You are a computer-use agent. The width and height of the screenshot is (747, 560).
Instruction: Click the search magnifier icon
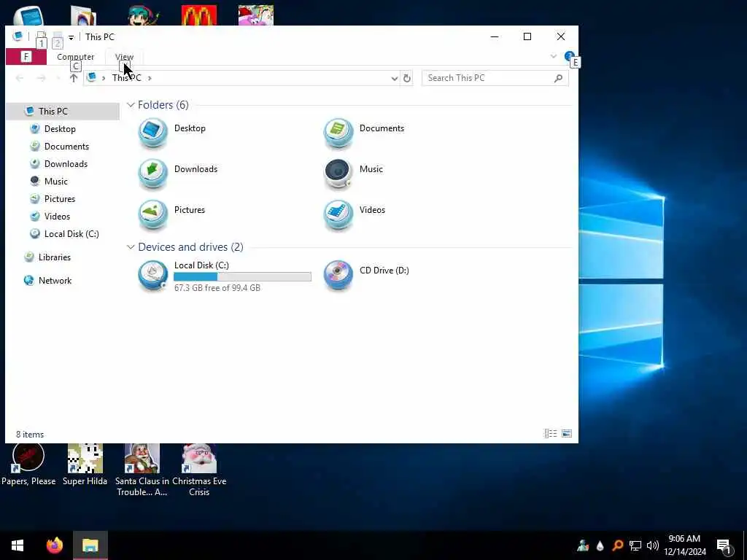coord(558,78)
